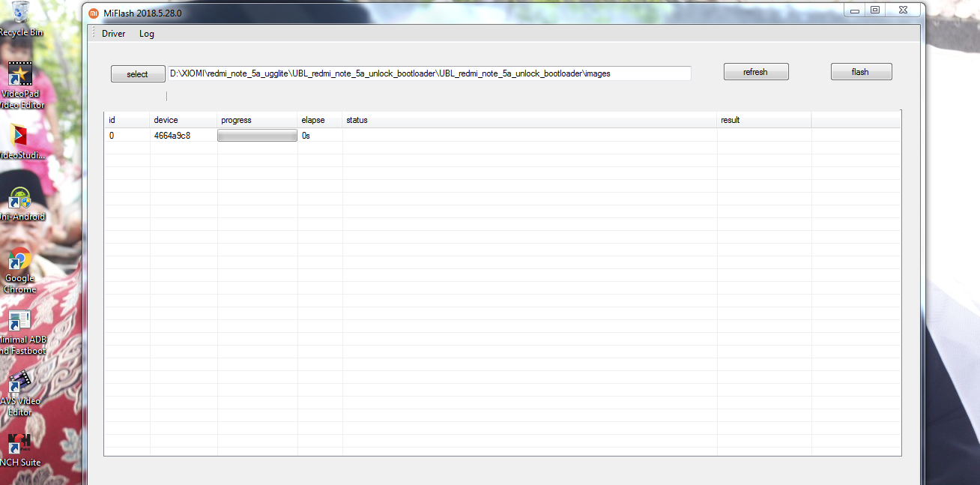The image size is (980, 485).
Task: Click the select button to choose folder
Action: [138, 74]
